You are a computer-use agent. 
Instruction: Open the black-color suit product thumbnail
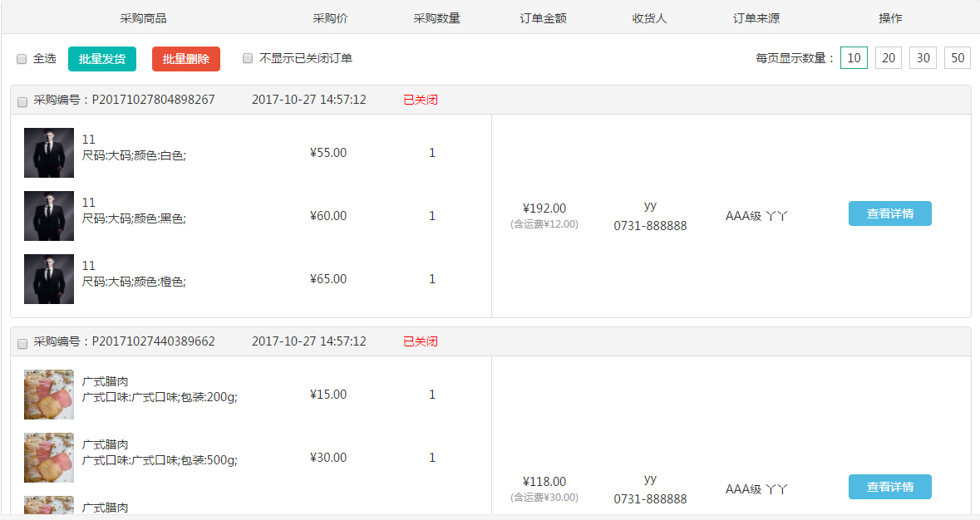click(x=49, y=216)
